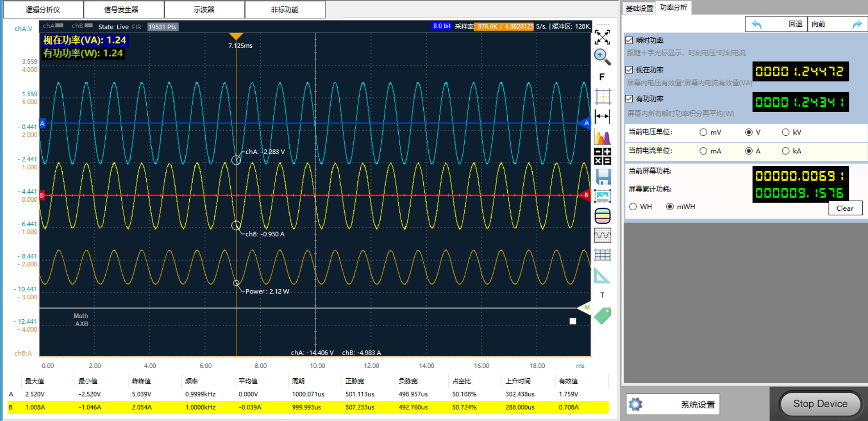Click the floppy disk save icon
The width and height of the screenshot is (868, 421).
[x=603, y=177]
